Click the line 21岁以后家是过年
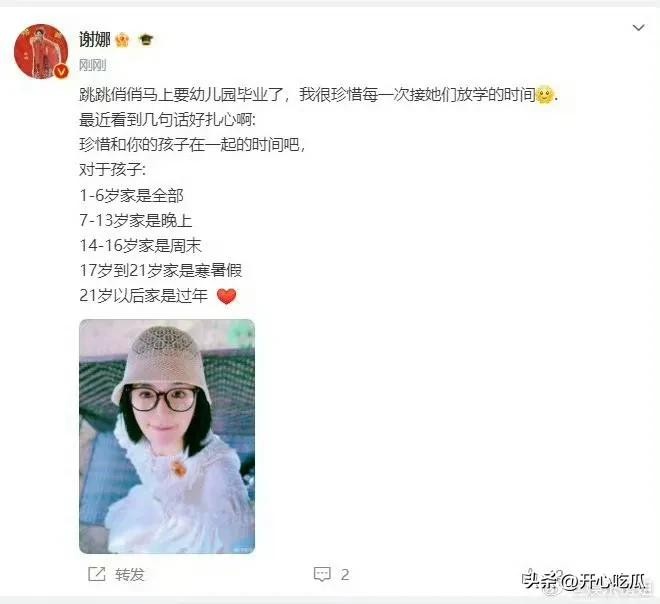Screen dimensions: 660x604 (144, 296)
